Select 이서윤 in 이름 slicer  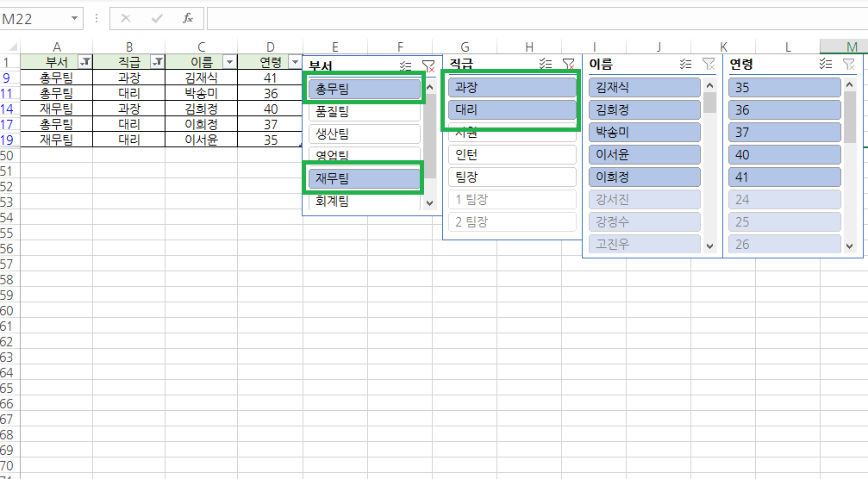coord(645,154)
